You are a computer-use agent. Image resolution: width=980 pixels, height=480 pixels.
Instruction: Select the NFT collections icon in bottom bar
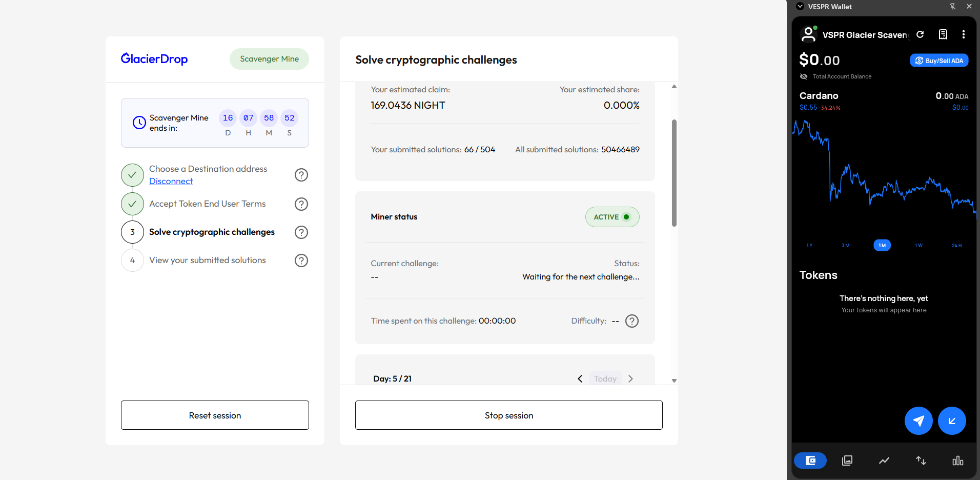click(847, 461)
